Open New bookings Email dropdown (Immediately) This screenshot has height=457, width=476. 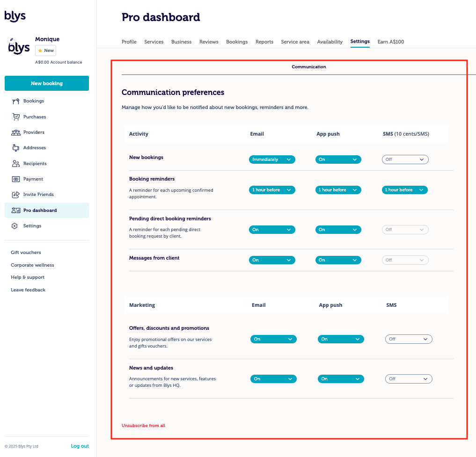(x=272, y=160)
